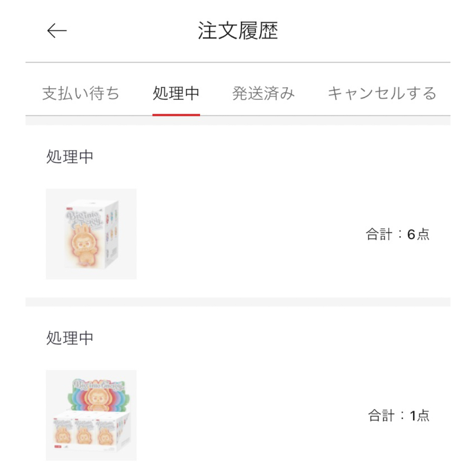
Task: Tap the second order's 処理中 status label
Action: pos(70,338)
